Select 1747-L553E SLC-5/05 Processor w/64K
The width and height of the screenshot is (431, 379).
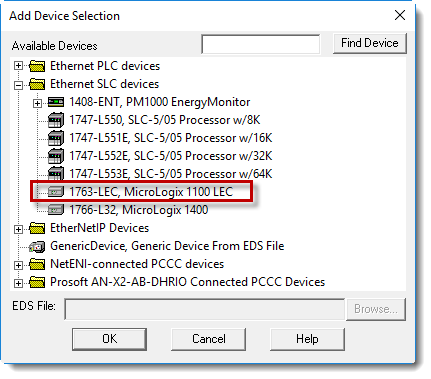(171, 174)
